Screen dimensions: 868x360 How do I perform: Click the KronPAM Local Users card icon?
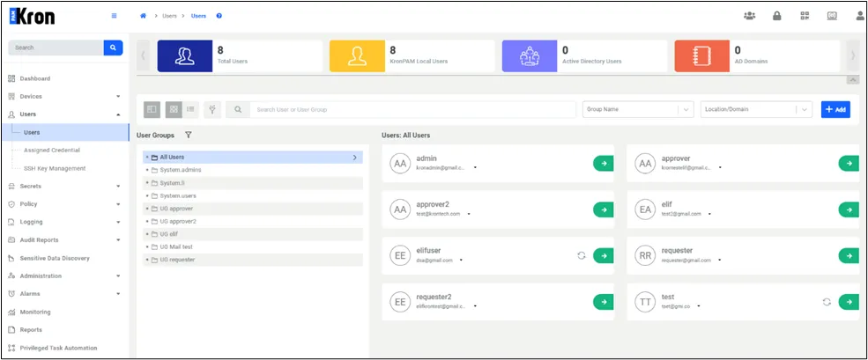(x=357, y=55)
